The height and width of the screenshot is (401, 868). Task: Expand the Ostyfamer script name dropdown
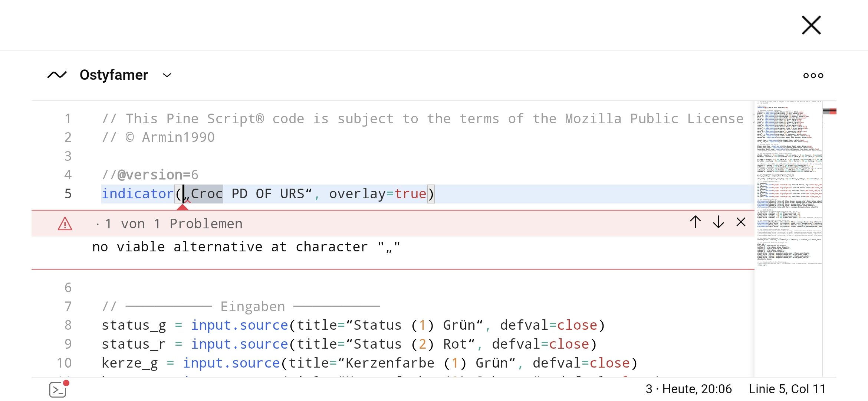(167, 75)
